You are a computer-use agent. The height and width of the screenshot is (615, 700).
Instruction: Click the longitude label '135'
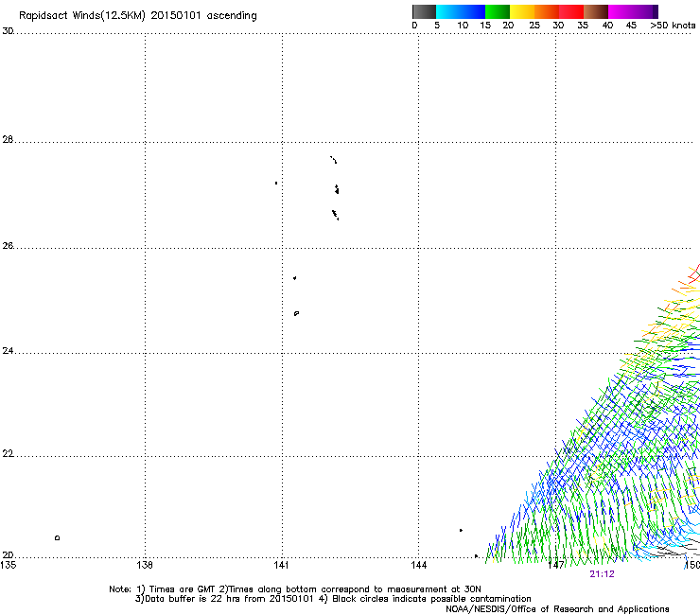coord(8,565)
